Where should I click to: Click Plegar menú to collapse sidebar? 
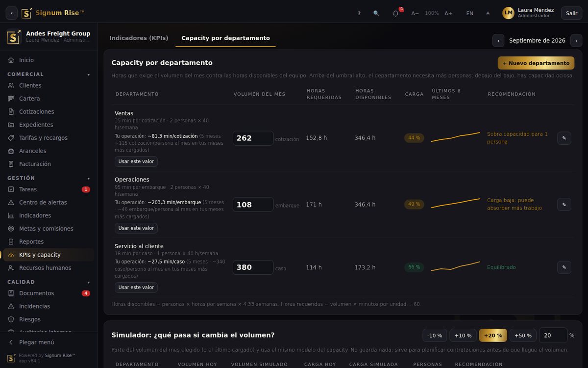(x=49, y=342)
